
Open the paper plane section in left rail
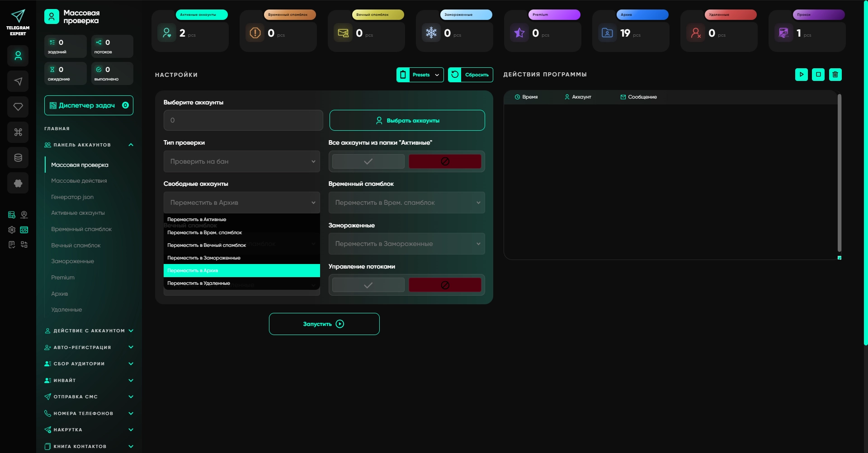18,81
